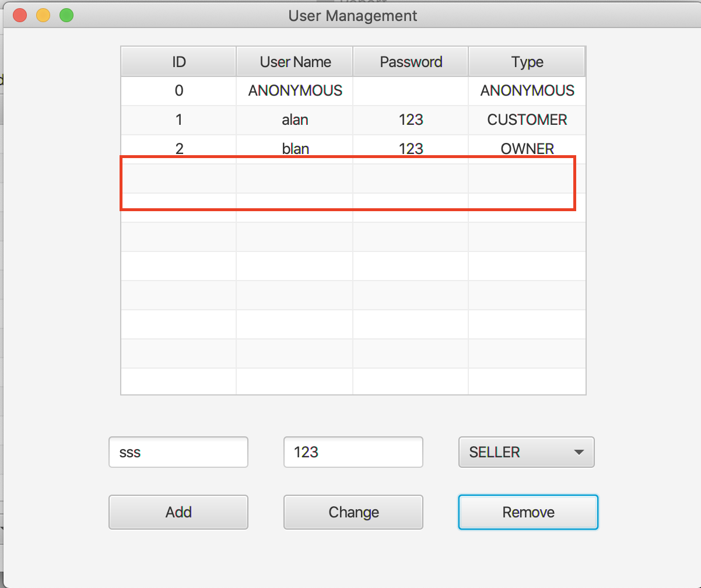Click the Change button
Image resolution: width=701 pixels, height=588 pixels.
click(x=353, y=512)
